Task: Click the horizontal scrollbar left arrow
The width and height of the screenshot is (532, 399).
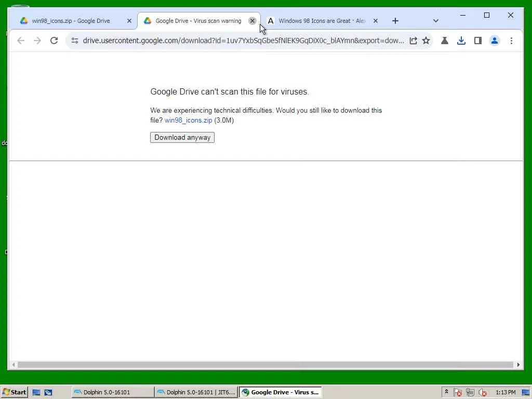Action: pyautogui.click(x=13, y=365)
